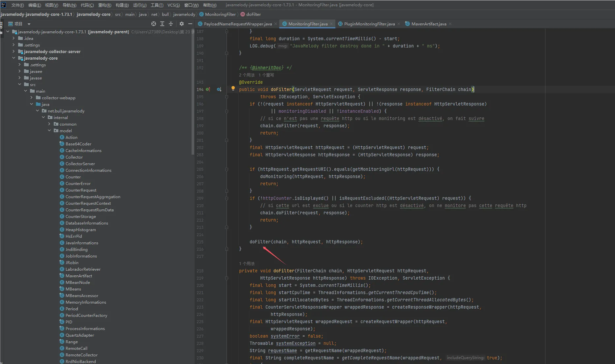
Task: Toggle code fold marker at line 209
Action: click(x=227, y=198)
